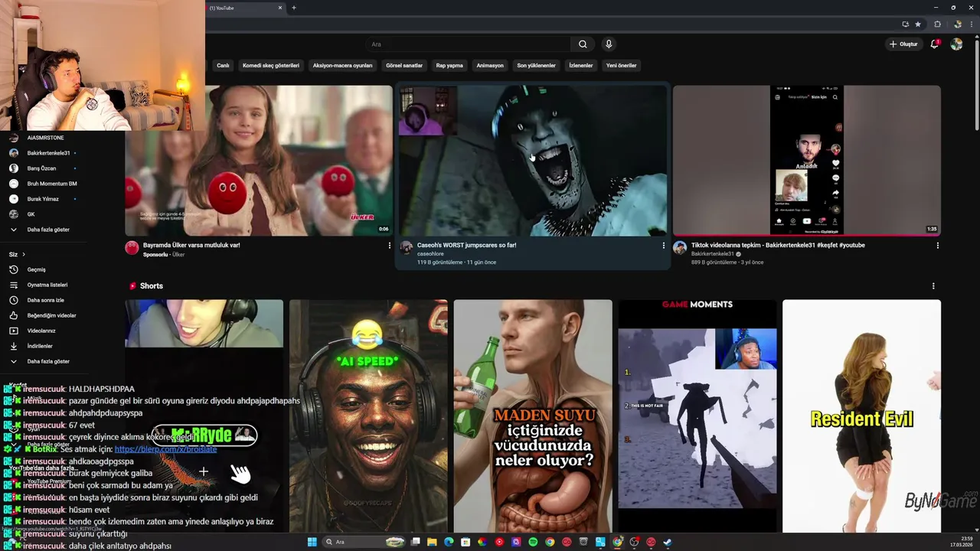Viewport: 980px width, 551px height.
Task: Open Videolarınız in sidebar
Action: point(42,331)
